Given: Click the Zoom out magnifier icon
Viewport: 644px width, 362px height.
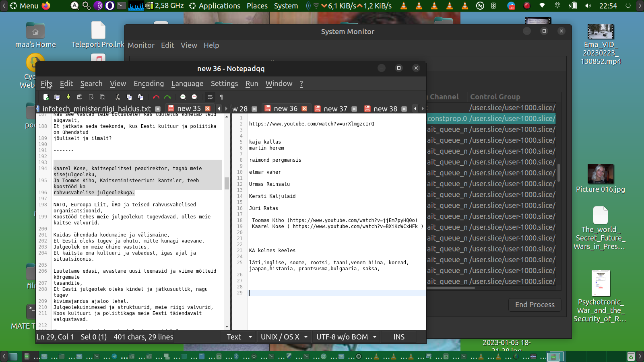Looking at the screenshot, I should point(194,97).
